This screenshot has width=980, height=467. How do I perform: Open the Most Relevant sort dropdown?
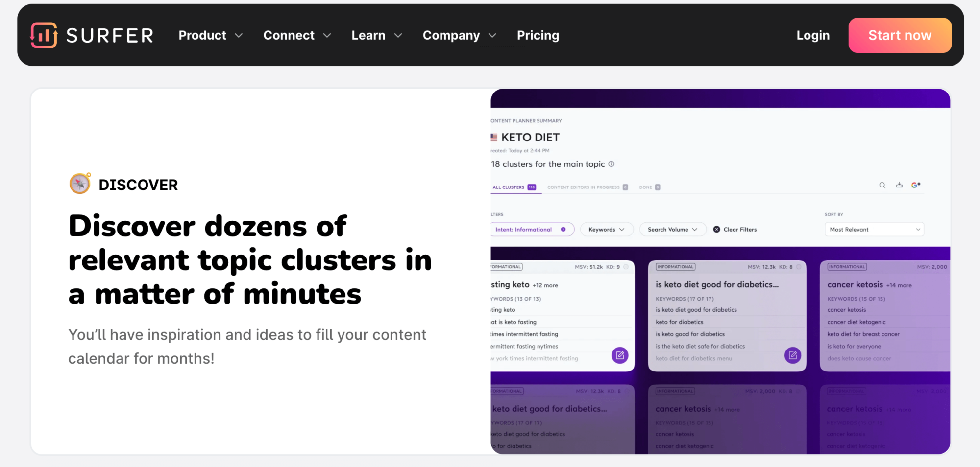[874, 229]
